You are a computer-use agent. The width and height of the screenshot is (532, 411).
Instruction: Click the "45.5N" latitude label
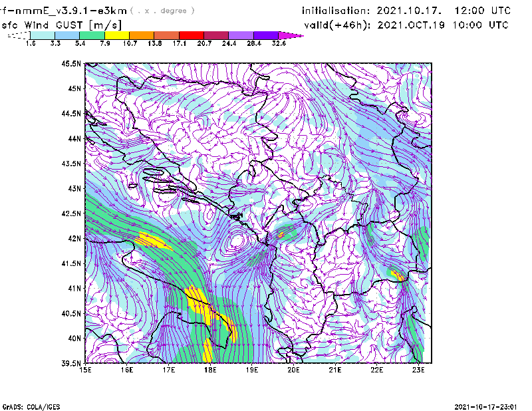pos(72,63)
